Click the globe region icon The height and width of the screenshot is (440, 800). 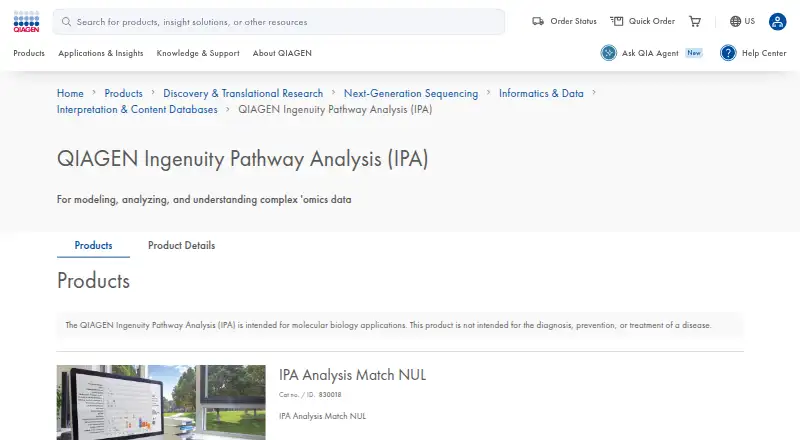735,21
